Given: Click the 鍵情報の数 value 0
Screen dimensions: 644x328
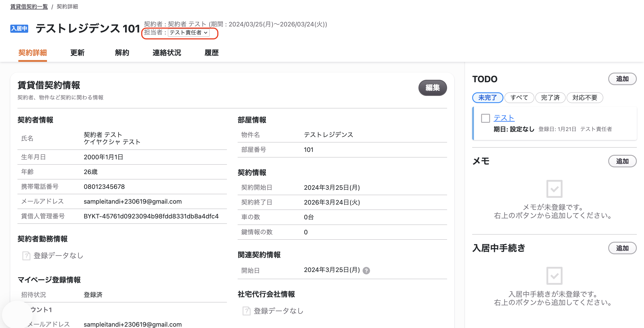Looking at the screenshot, I should 305,232.
